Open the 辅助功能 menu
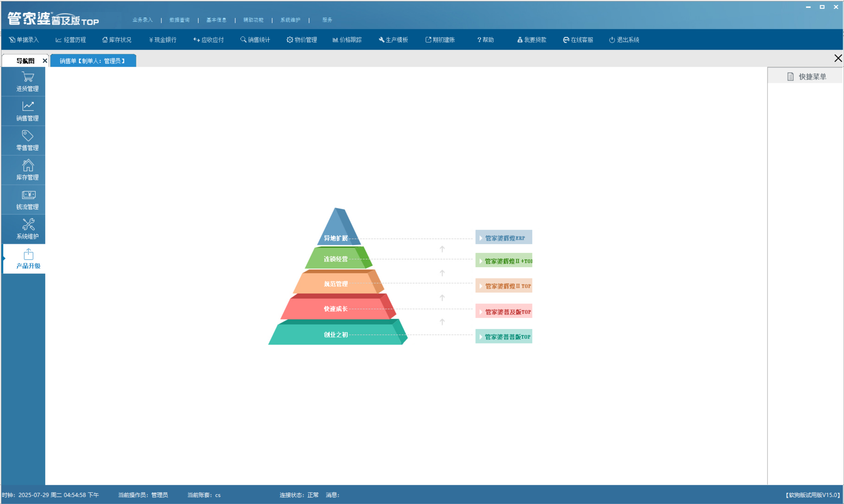Image resolution: width=844 pixels, height=504 pixels. pyautogui.click(x=253, y=20)
